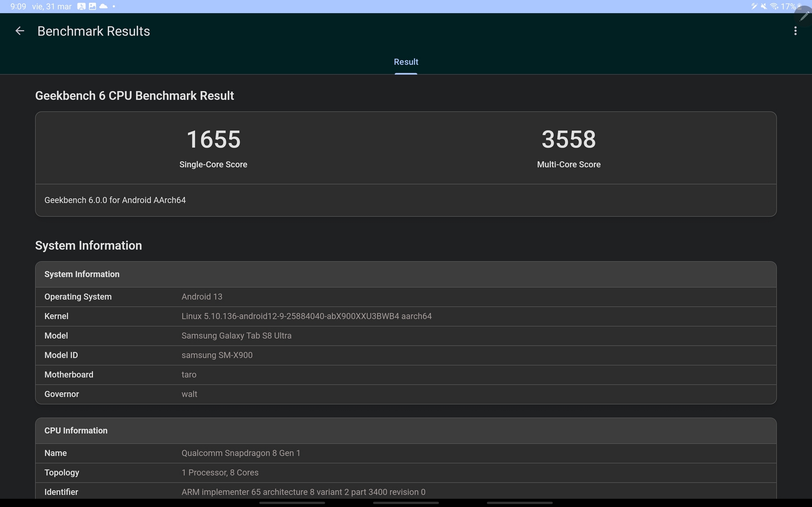The height and width of the screenshot is (507, 812).
Task: Tap the back arrow icon
Action: click(19, 31)
